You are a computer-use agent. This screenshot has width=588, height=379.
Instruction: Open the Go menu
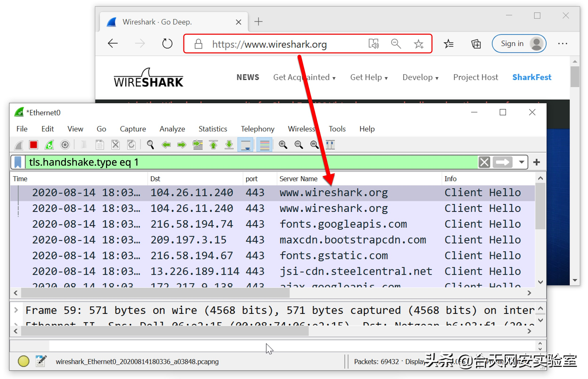pyautogui.click(x=101, y=129)
